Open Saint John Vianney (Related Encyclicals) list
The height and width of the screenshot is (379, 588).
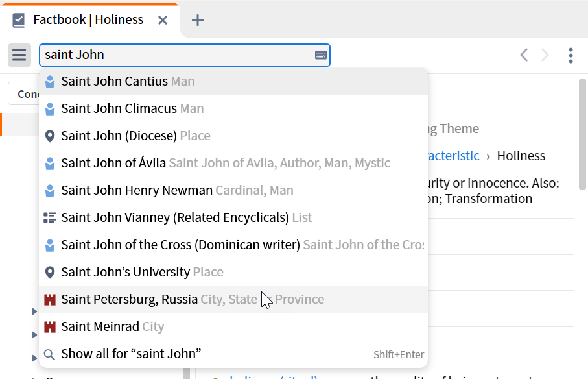(x=233, y=217)
